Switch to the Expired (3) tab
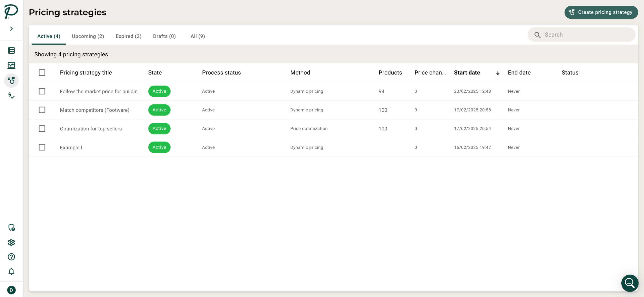644x297 pixels. (x=128, y=36)
